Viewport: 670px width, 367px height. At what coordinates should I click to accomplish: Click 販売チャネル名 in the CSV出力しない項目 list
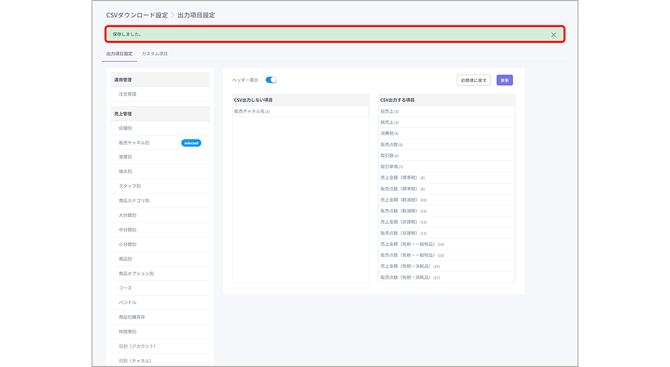[300, 111]
